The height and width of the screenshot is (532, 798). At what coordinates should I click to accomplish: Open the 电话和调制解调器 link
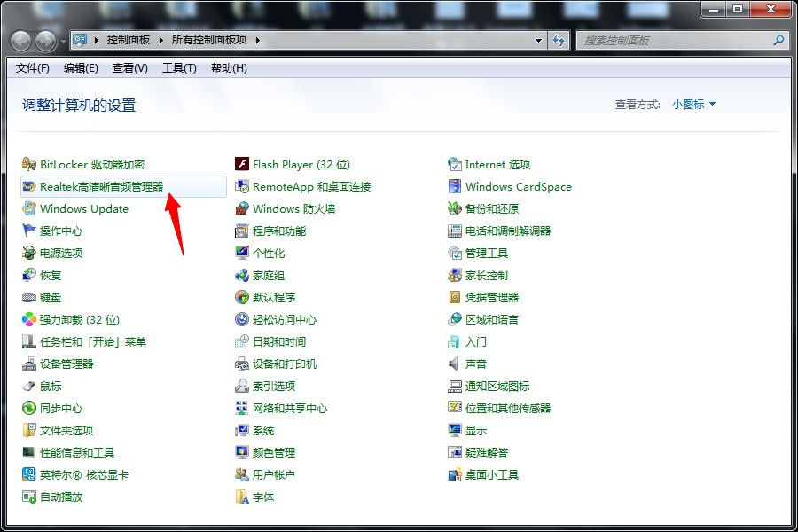508,231
